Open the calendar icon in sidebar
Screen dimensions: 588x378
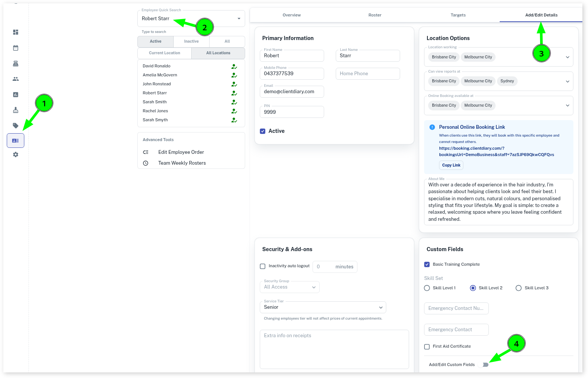(x=15, y=48)
